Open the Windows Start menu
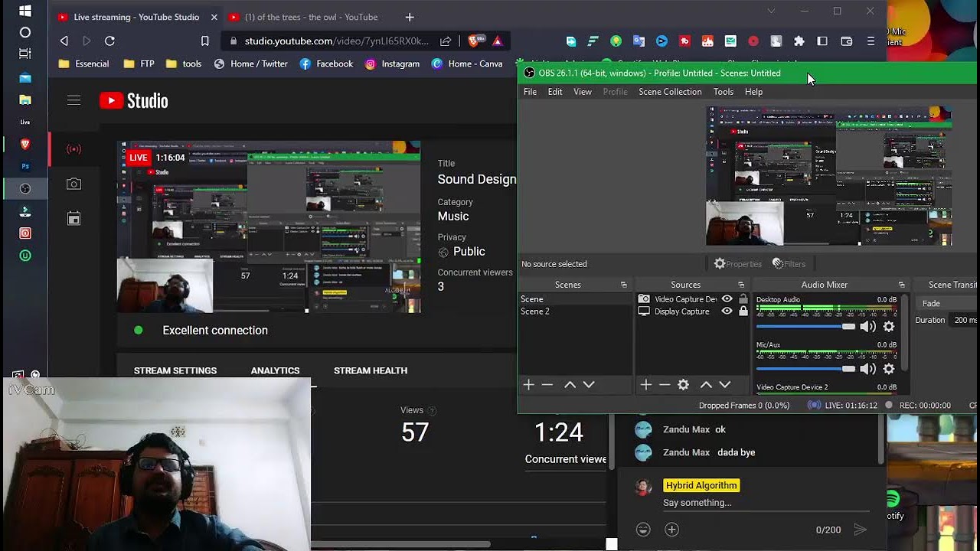 pos(25,11)
